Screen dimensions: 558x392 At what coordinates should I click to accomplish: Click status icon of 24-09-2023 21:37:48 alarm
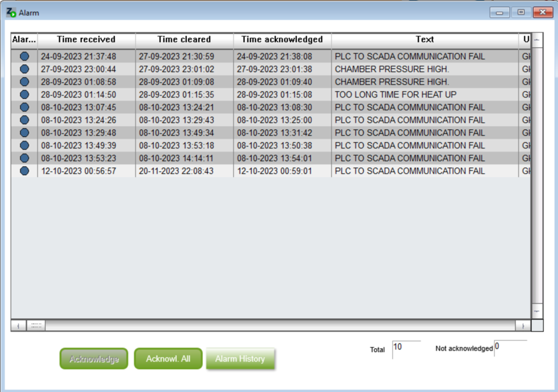pyautogui.click(x=24, y=56)
